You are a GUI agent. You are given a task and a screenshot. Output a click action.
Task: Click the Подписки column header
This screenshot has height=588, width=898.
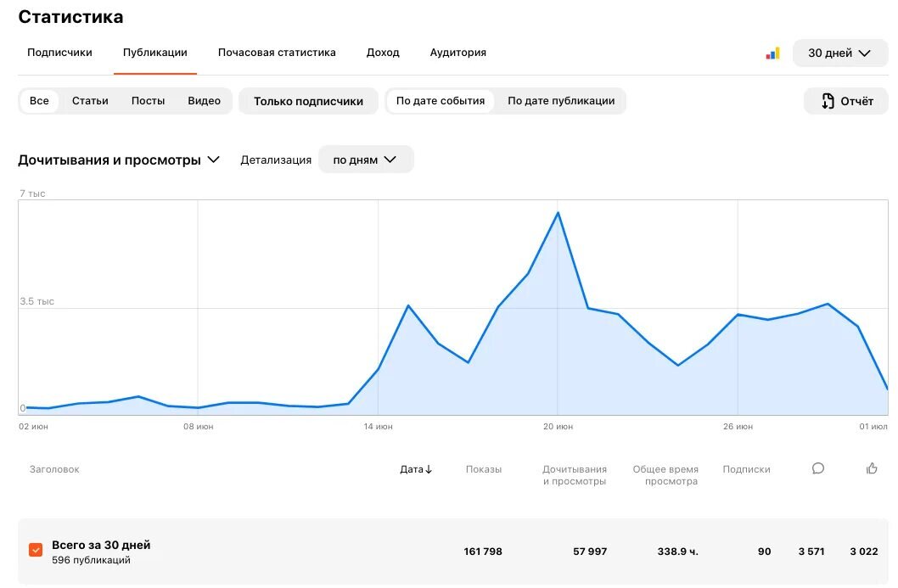pos(746,469)
